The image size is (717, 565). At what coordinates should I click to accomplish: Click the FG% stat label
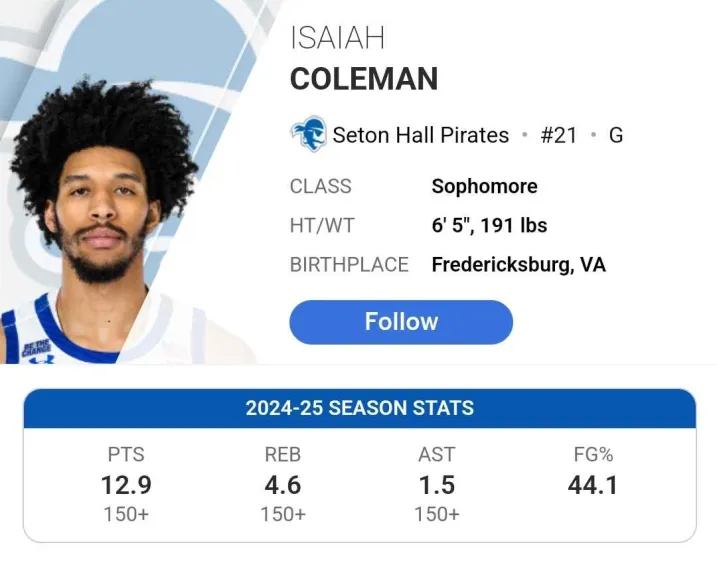[593, 455]
